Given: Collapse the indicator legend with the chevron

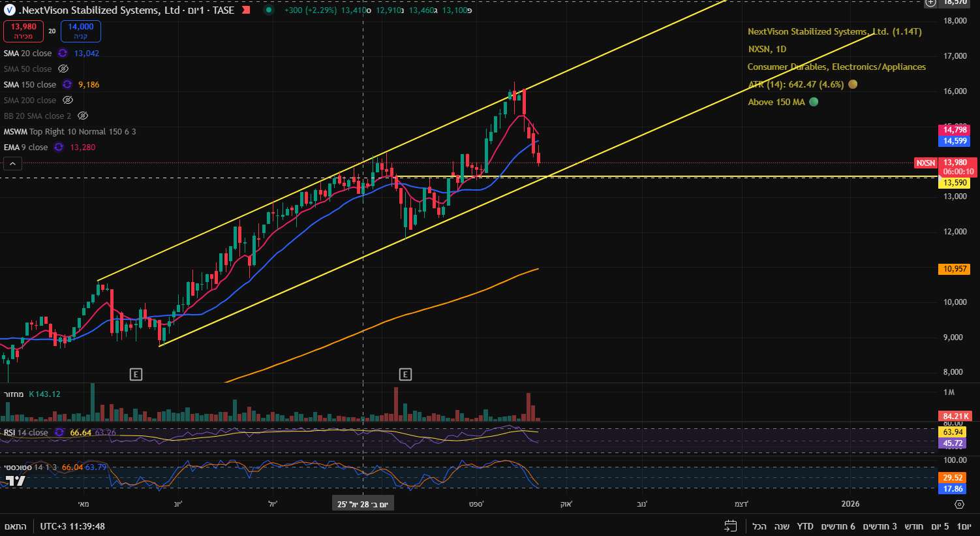Looking at the screenshot, I should [13, 163].
